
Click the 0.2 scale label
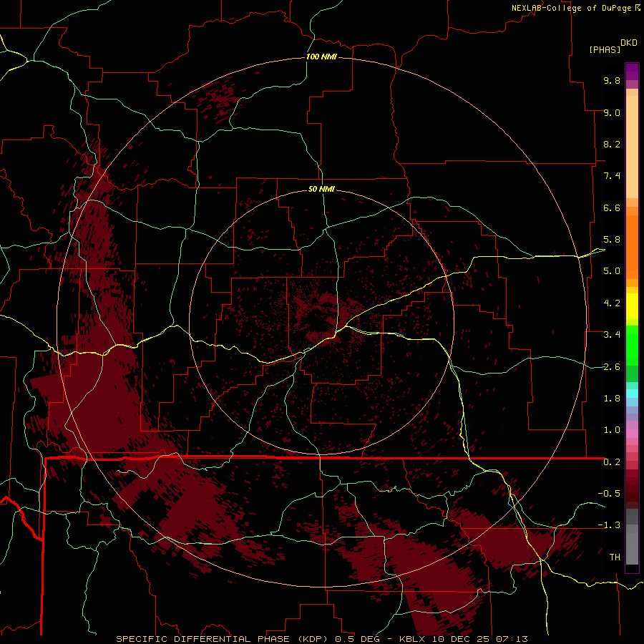coord(612,462)
